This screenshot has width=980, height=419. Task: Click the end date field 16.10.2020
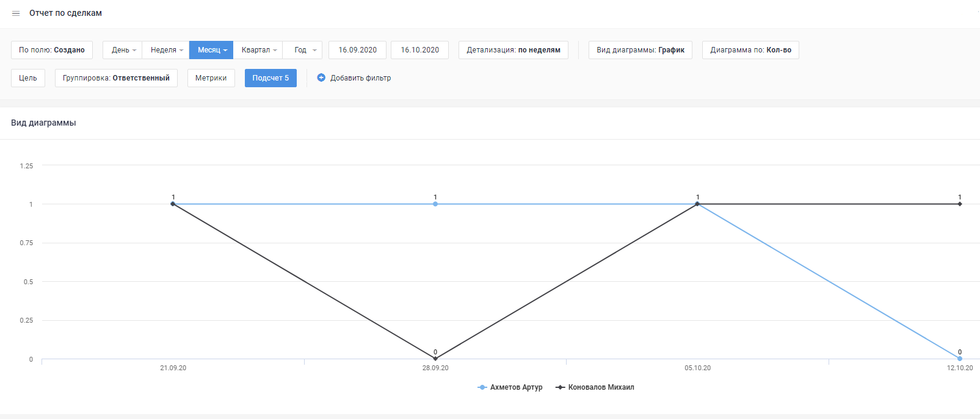click(419, 50)
